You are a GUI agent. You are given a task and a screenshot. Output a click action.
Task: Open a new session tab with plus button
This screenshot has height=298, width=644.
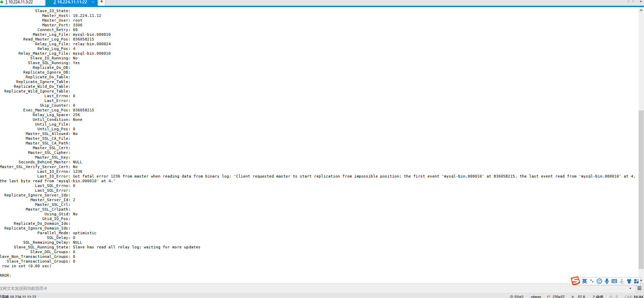(x=102, y=2)
